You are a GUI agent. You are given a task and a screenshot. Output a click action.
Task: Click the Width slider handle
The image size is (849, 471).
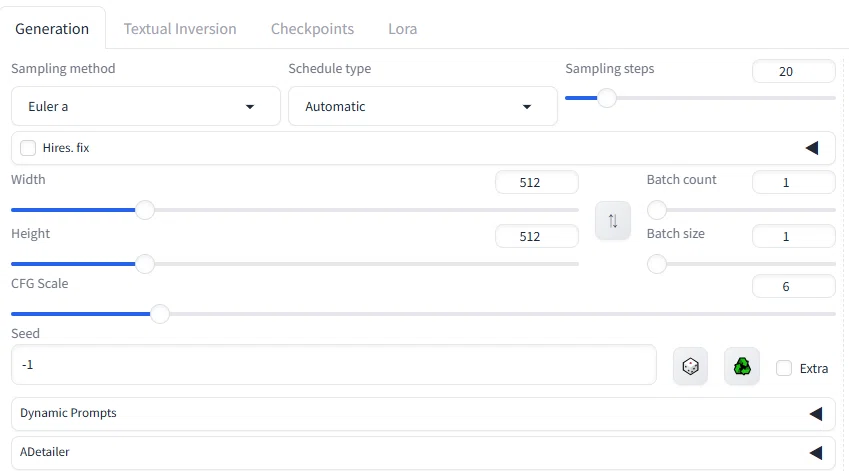145,210
